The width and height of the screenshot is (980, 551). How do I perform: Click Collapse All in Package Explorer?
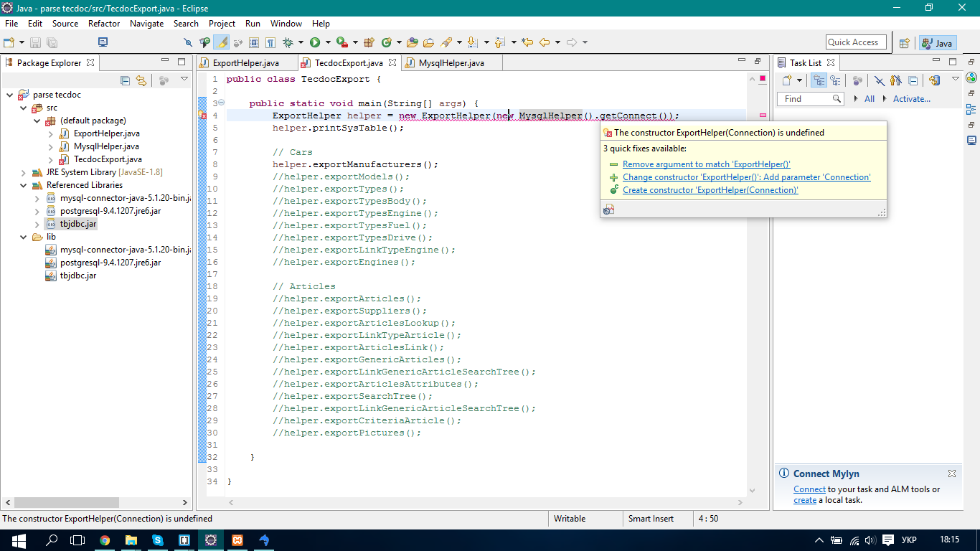pos(126,80)
